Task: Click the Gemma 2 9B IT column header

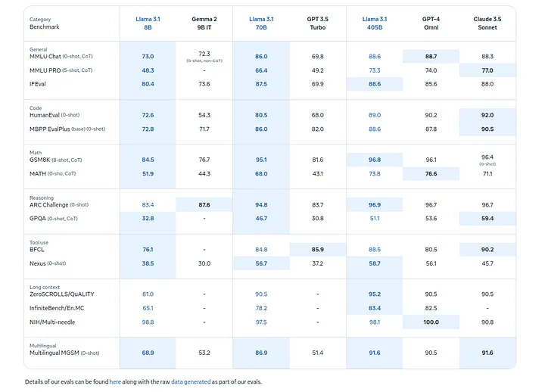Action: click(x=204, y=23)
